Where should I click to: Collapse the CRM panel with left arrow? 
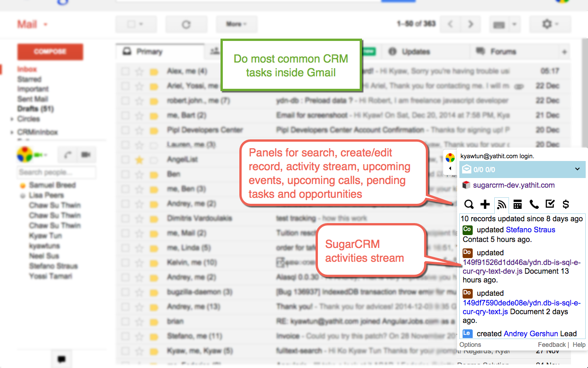(x=450, y=168)
